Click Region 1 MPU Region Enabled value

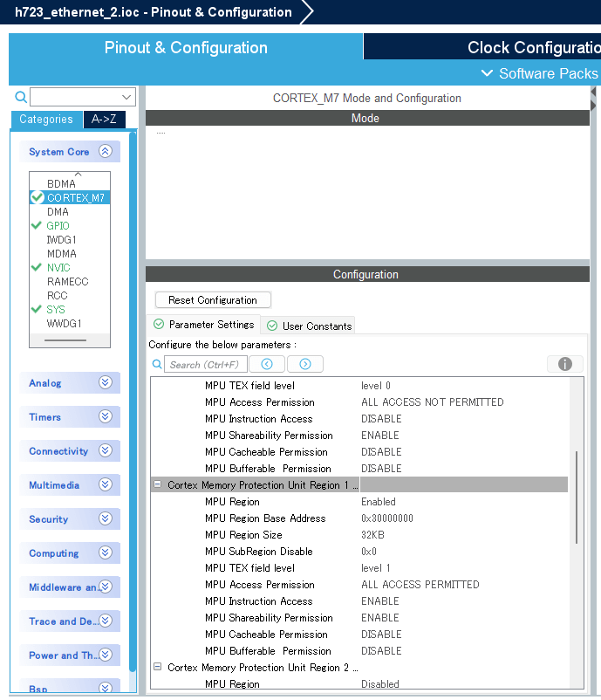(379, 502)
